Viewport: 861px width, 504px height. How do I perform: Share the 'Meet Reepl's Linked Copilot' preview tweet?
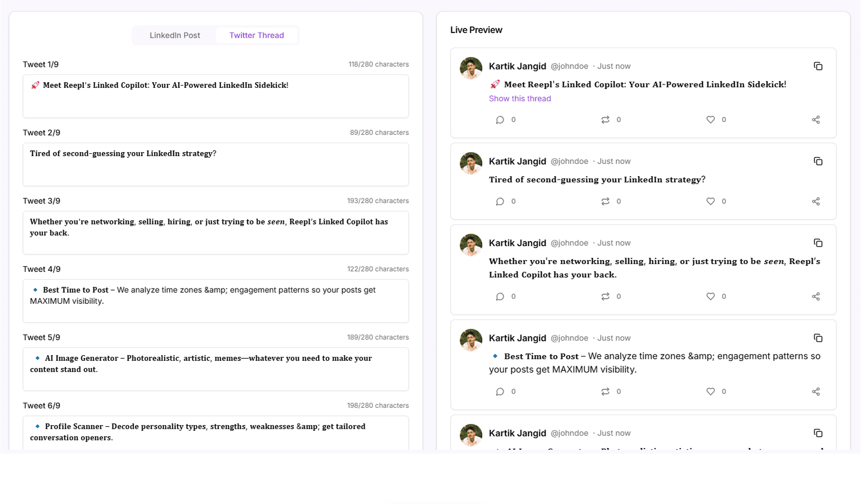pos(816,120)
